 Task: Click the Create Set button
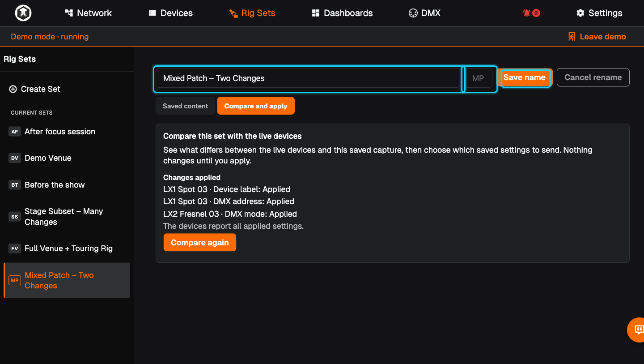point(34,89)
